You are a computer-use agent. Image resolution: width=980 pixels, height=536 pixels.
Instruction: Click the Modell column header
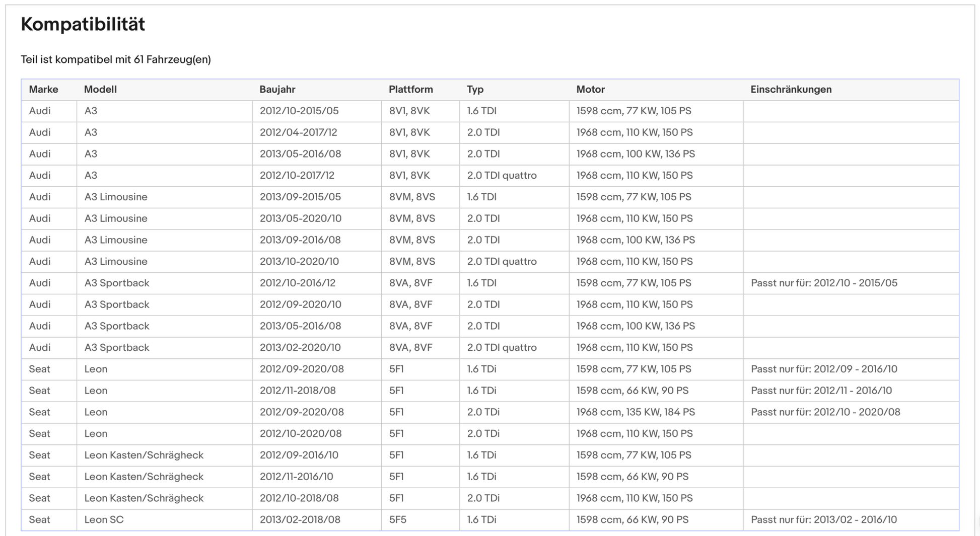click(x=100, y=90)
